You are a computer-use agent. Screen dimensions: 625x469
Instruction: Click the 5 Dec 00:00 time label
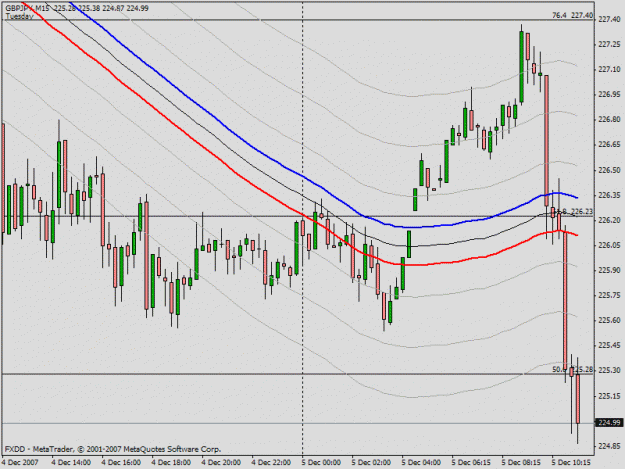[x=321, y=463]
